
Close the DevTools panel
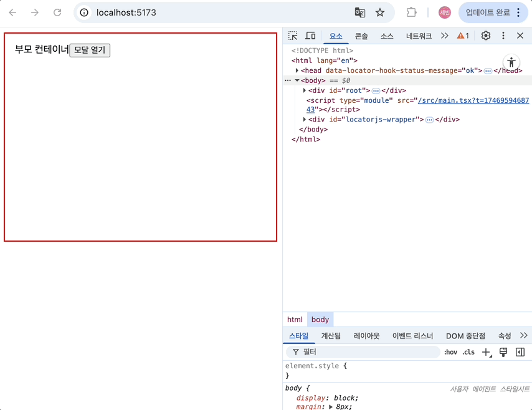coord(520,36)
